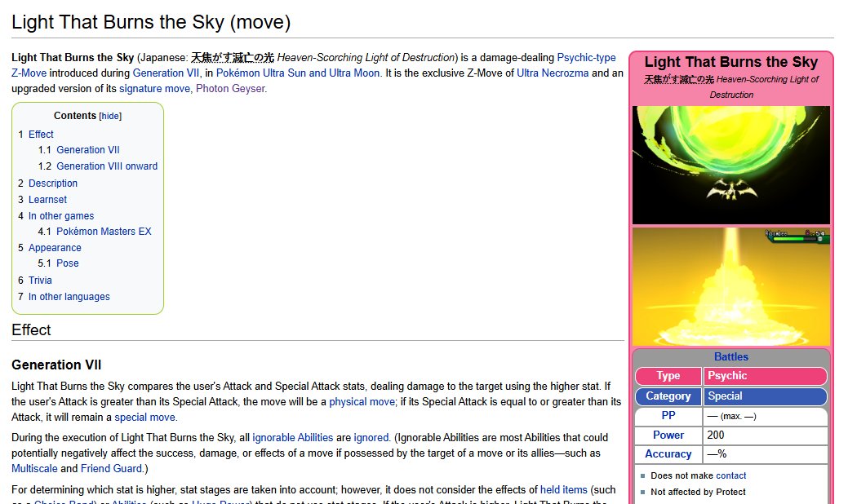Jump to Pokémon Masters EX subsection

click(x=104, y=231)
